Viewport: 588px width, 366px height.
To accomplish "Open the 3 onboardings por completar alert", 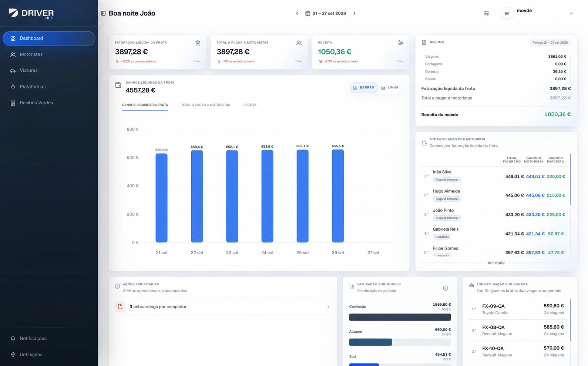I will (x=223, y=307).
